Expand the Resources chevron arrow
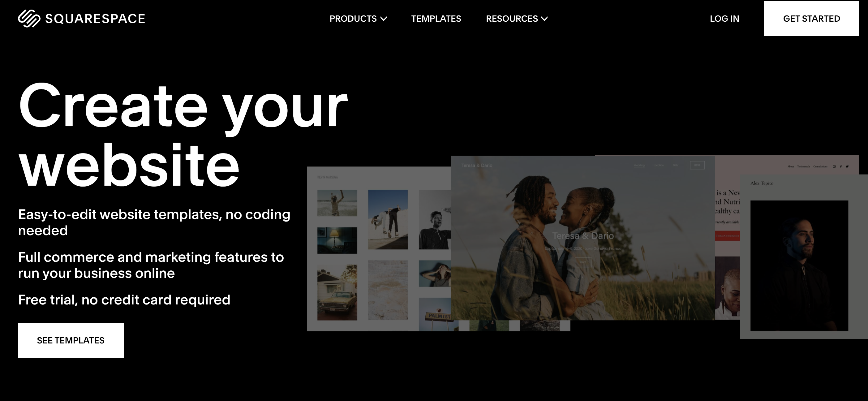The height and width of the screenshot is (401, 868). (x=544, y=19)
